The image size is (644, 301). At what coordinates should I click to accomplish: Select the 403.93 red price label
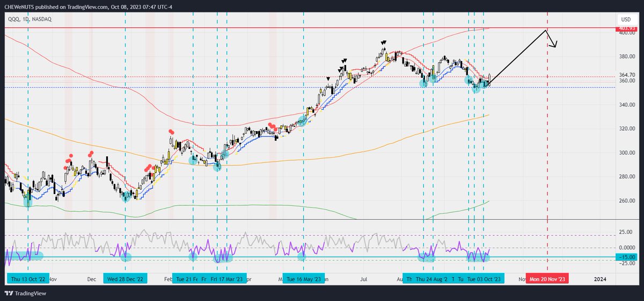[626, 28]
